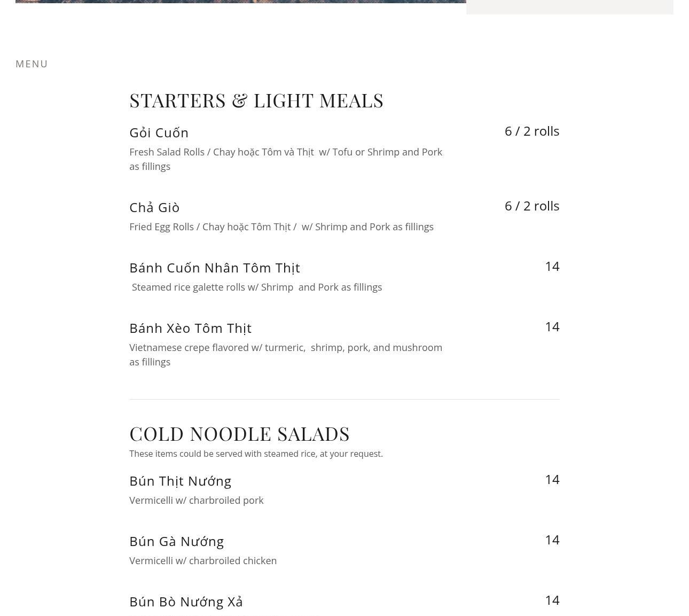The height and width of the screenshot is (616, 689).
Task: Click the Chả Giò price 6 / 2 rolls
Action: [x=531, y=206]
